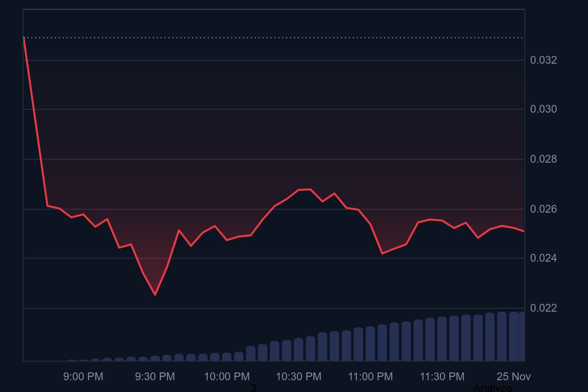Click the peak of the price line near 10:30 PM
Screen dimensions: 588x392
(x=304, y=189)
